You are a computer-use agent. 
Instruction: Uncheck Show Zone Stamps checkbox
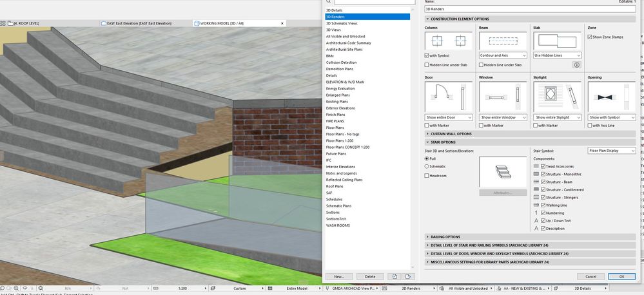tap(590, 37)
